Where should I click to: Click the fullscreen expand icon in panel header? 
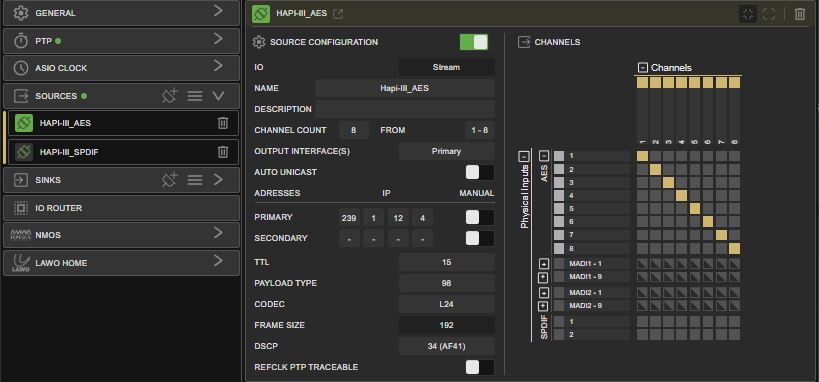point(769,14)
